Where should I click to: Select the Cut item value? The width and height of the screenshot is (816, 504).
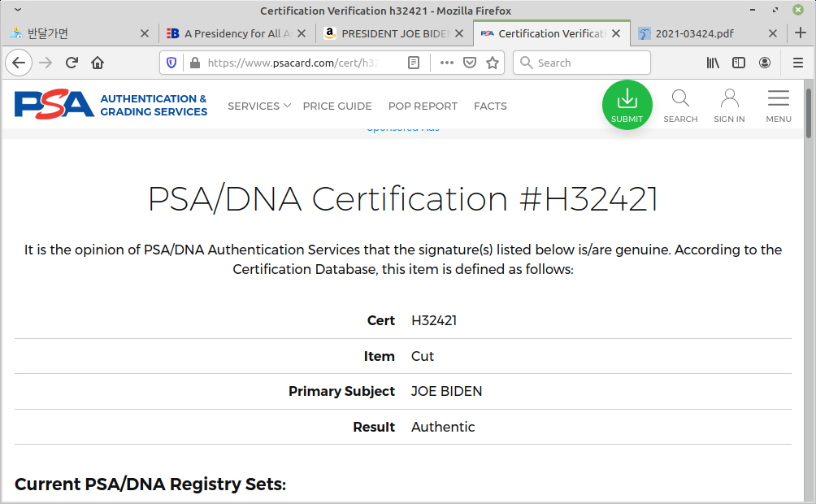click(x=423, y=356)
